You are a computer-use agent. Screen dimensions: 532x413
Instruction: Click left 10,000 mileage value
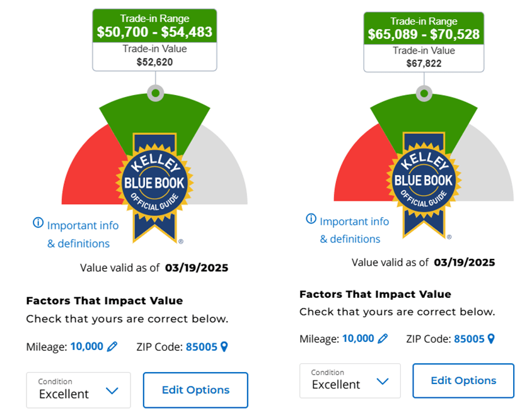pos(87,346)
